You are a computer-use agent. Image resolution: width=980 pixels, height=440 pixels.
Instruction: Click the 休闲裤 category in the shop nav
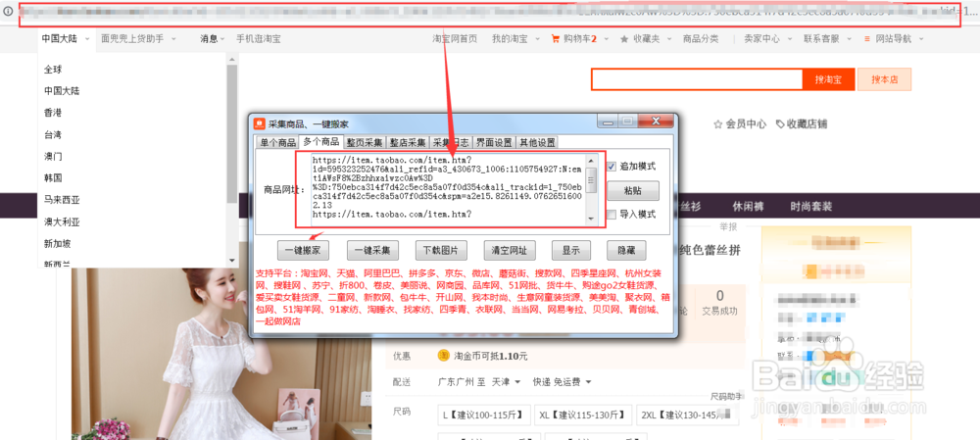point(747,207)
